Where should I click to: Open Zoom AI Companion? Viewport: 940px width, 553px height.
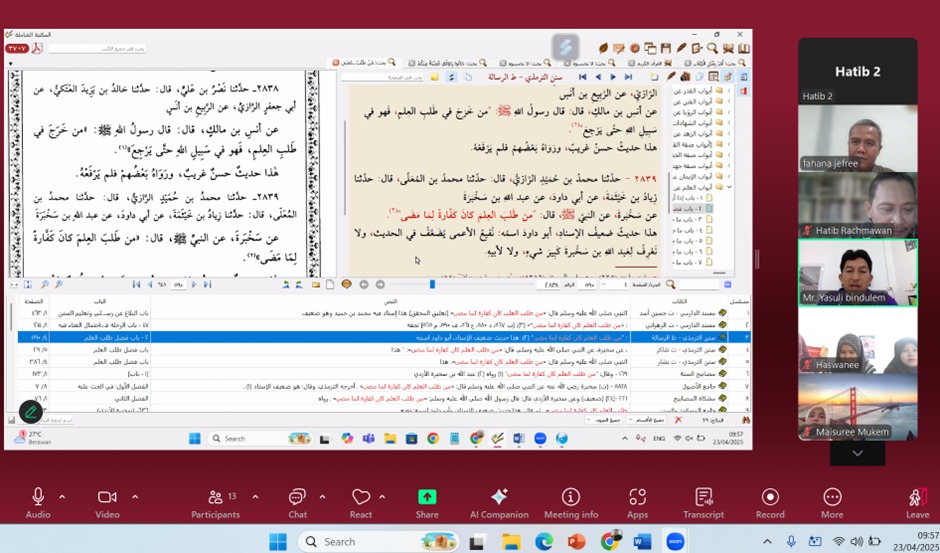499,503
